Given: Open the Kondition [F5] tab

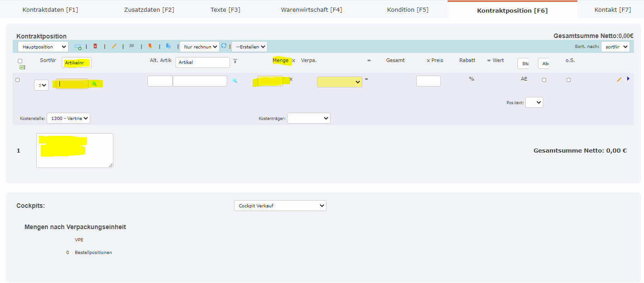Looking at the screenshot, I should 407,10.
